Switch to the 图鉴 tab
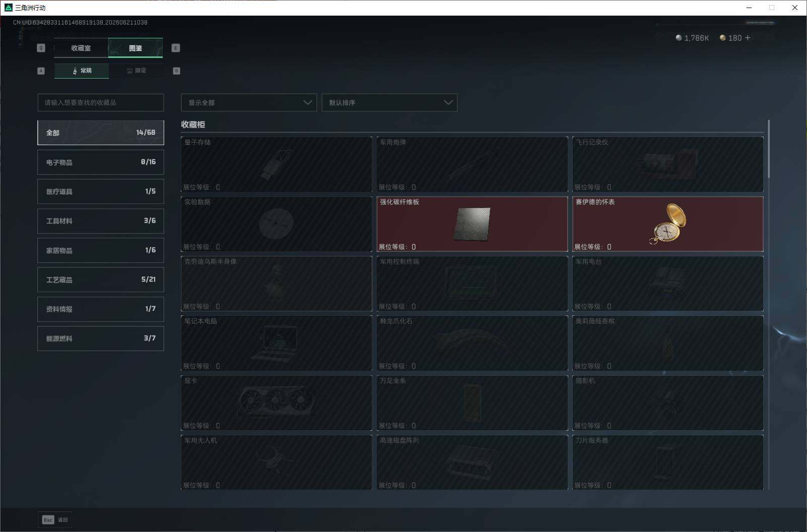The height and width of the screenshot is (532, 807). point(136,48)
